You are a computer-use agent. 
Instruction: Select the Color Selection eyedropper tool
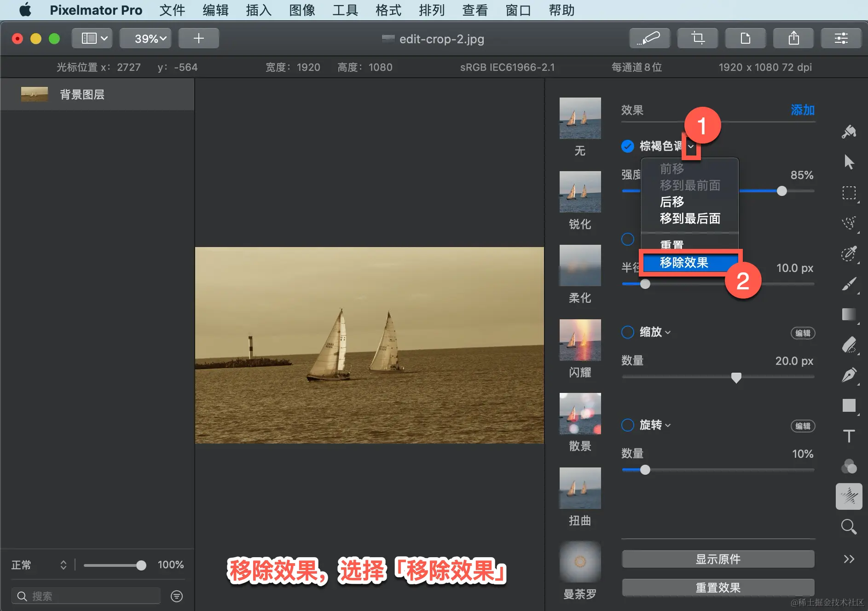click(849, 254)
